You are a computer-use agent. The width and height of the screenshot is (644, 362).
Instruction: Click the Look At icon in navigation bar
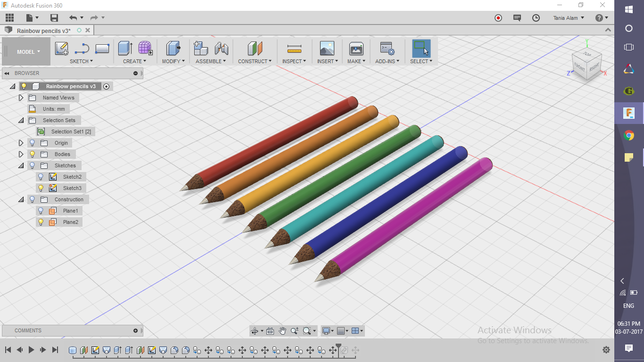tap(270, 331)
